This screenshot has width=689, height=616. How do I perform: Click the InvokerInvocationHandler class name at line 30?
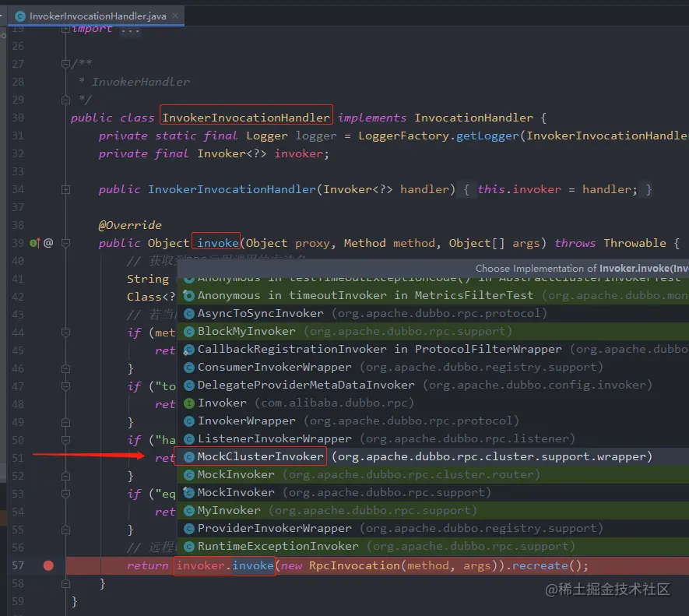click(x=246, y=118)
